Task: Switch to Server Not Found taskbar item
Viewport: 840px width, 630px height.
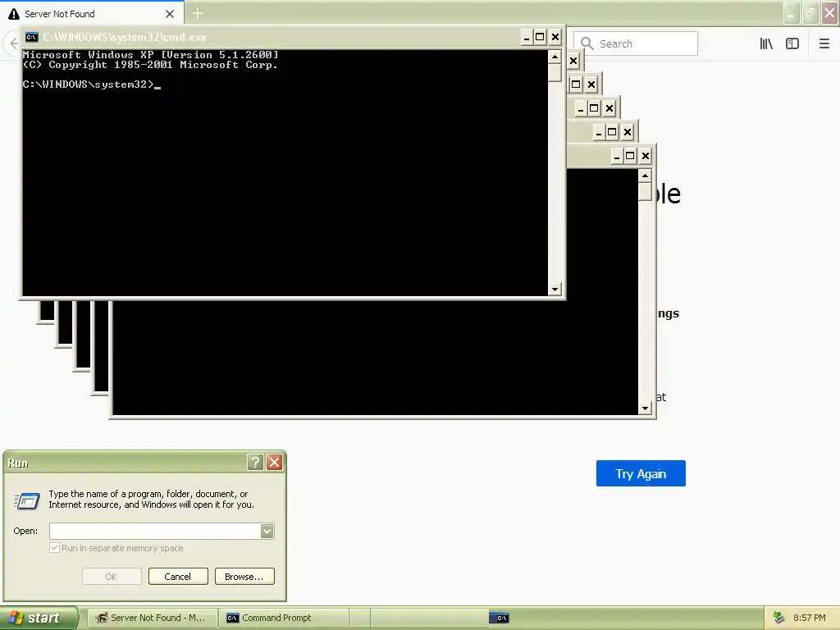Action: (152, 618)
